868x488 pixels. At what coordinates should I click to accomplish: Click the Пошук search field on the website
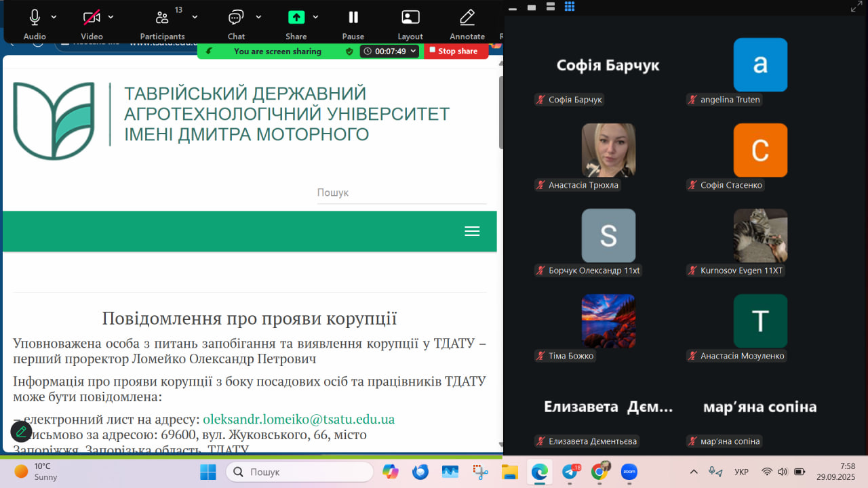click(x=401, y=193)
